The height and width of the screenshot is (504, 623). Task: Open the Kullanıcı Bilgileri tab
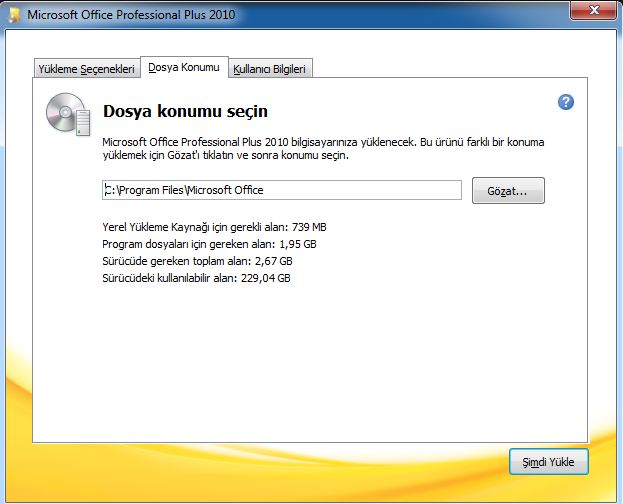pos(270,68)
